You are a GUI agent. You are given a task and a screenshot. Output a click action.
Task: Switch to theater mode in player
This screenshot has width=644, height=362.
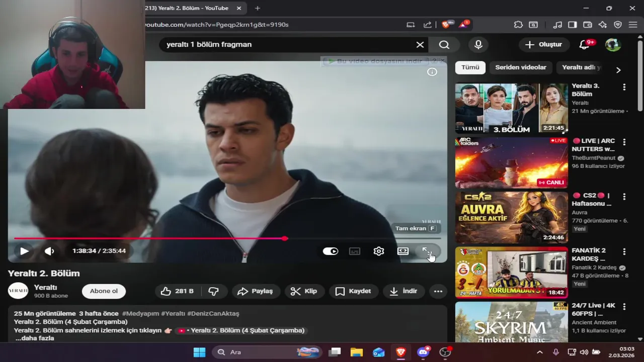pyautogui.click(x=403, y=251)
